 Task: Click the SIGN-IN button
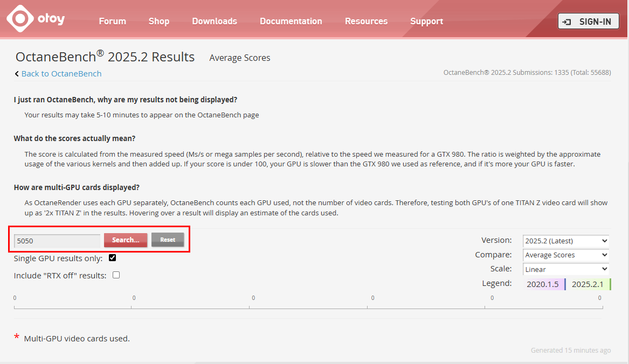pos(589,21)
